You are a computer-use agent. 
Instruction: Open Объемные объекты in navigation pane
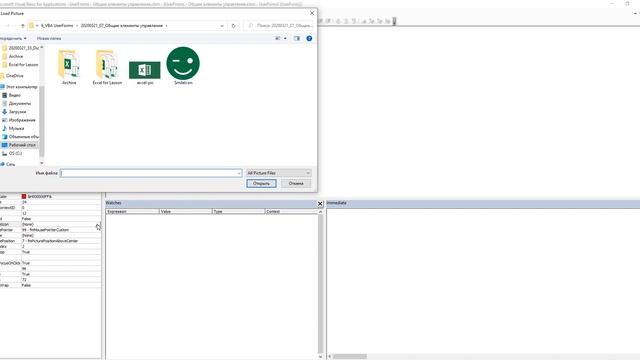[23, 137]
